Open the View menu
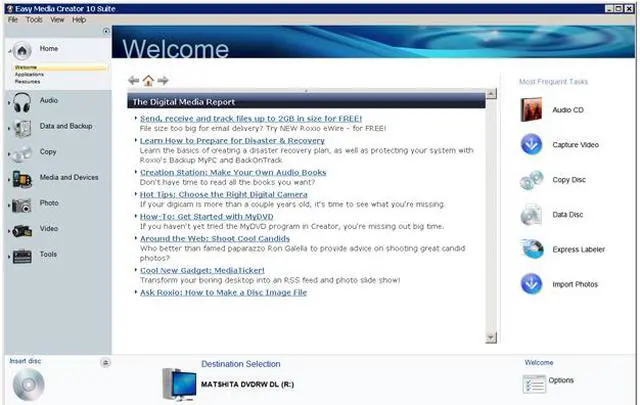The width and height of the screenshot is (640, 405). 57,19
